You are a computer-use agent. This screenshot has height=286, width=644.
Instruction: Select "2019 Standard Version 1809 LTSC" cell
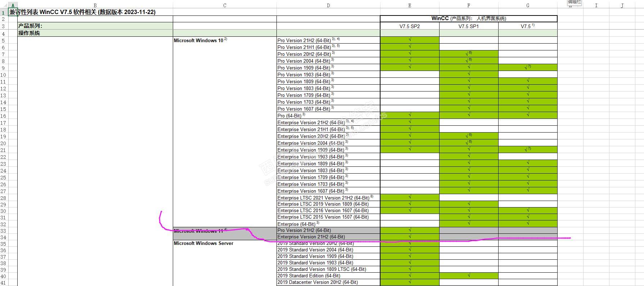[x=328, y=269]
